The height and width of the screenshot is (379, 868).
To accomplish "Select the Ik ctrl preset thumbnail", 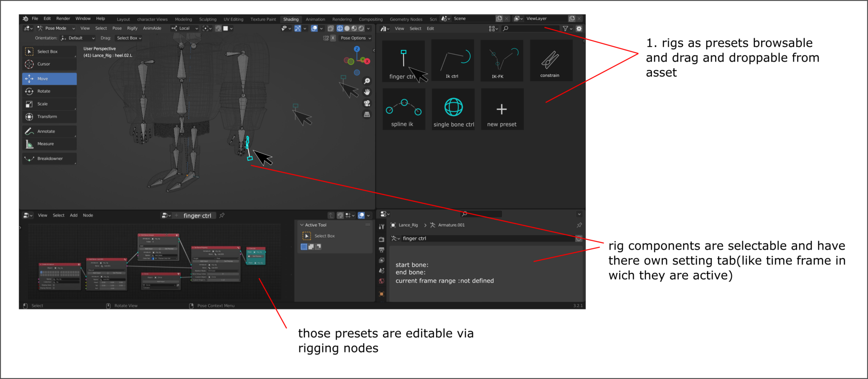I will [x=452, y=61].
